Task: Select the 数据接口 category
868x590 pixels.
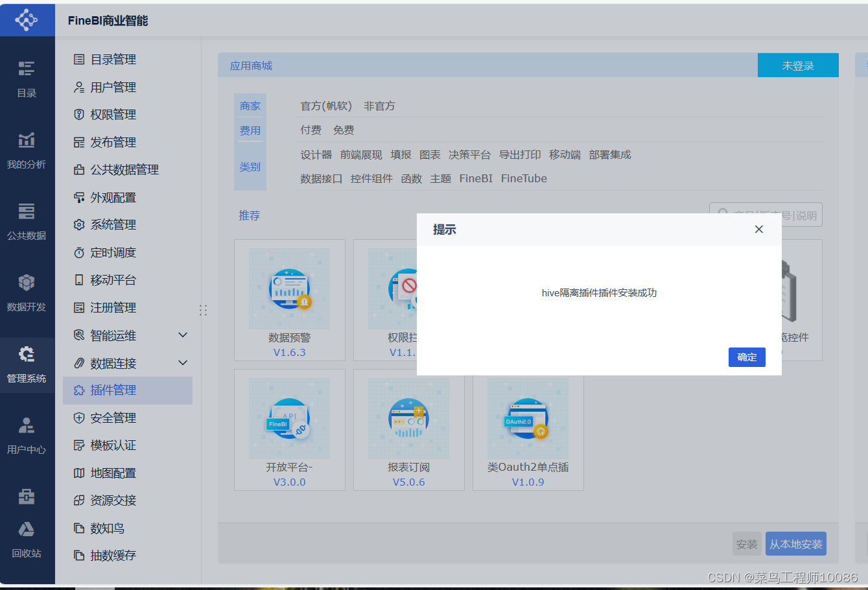Action: (321, 179)
